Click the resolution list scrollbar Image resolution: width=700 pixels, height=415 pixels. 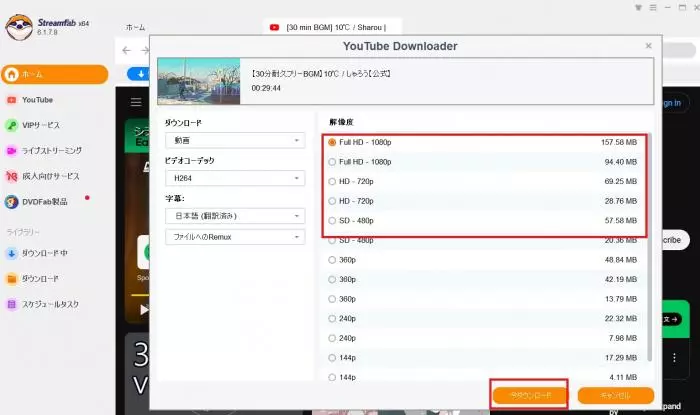pyautogui.click(x=650, y=248)
